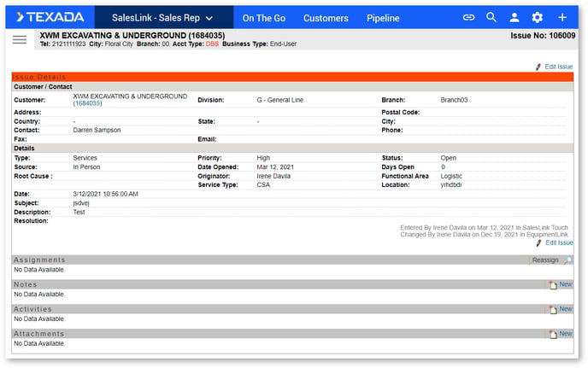Click Date Opened value Mar 12, 2021
The height and width of the screenshot is (368, 588).
[x=275, y=167]
